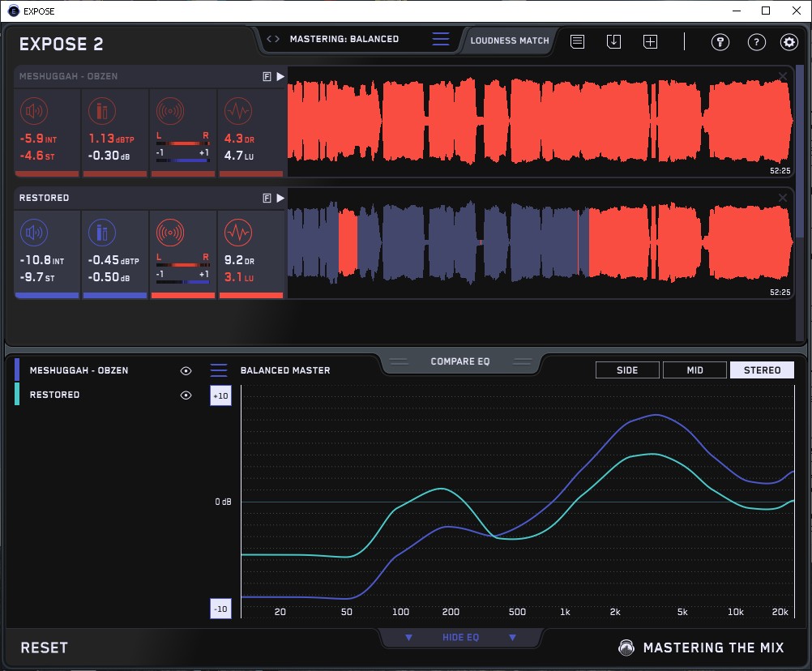Remove the Meshuggah - Obzen track with its X
This screenshot has width=812, height=671.
tap(783, 77)
